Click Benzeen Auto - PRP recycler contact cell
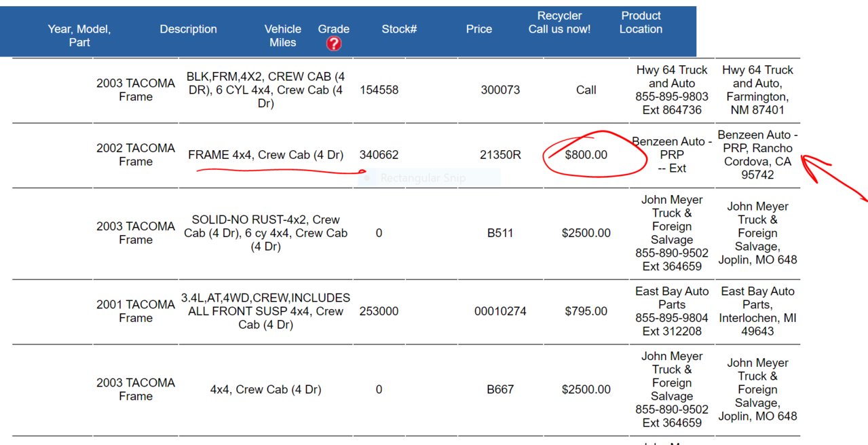The width and height of the screenshot is (868, 445). tap(672, 155)
